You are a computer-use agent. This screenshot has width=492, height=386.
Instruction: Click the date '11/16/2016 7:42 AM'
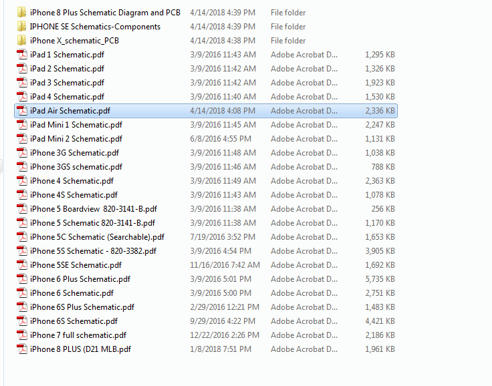225,265
